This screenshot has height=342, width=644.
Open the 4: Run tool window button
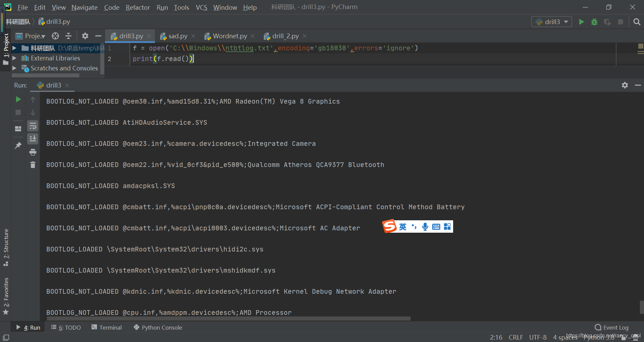coord(28,328)
